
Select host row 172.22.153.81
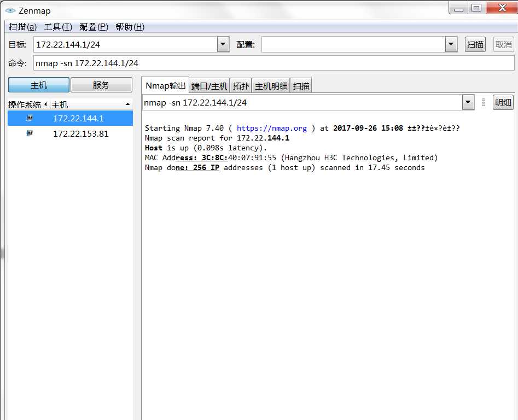(70, 133)
